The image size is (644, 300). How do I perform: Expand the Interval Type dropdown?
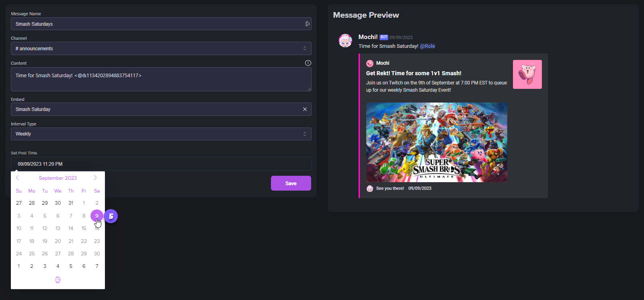tap(161, 134)
